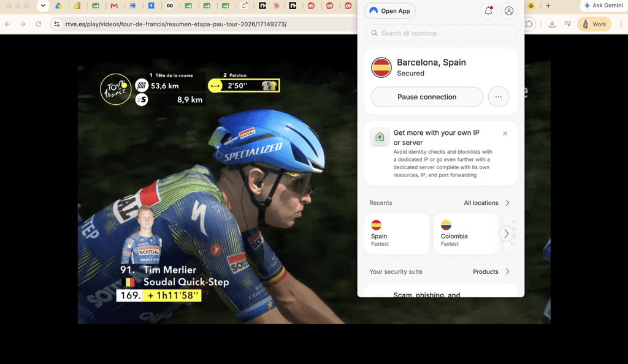
Task: Show next recent locations with arrow
Action: point(506,233)
